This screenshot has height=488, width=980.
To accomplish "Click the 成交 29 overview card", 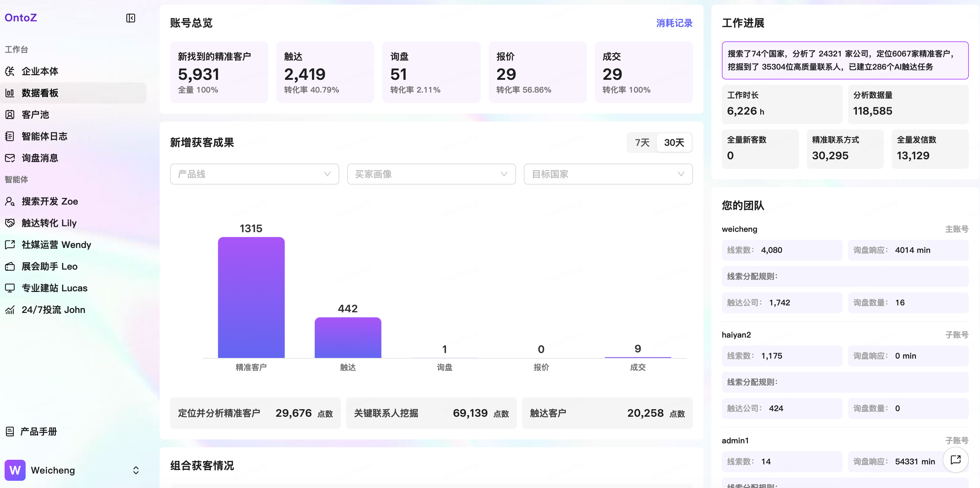I will coord(643,72).
